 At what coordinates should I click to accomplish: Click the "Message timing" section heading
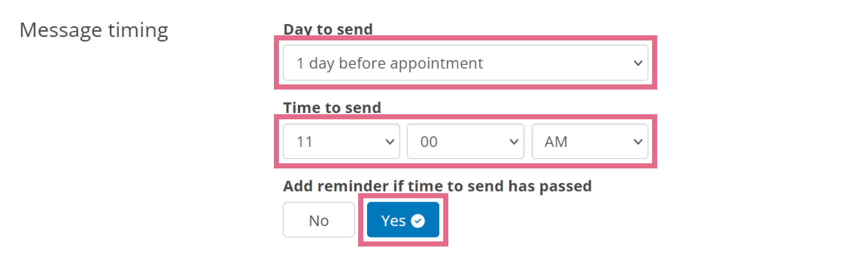point(94,31)
